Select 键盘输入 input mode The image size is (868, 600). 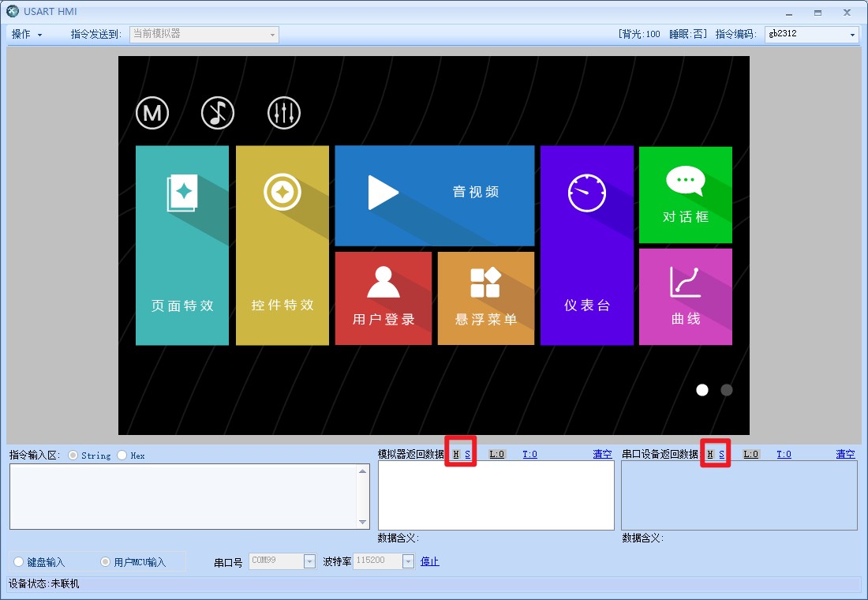(x=19, y=562)
